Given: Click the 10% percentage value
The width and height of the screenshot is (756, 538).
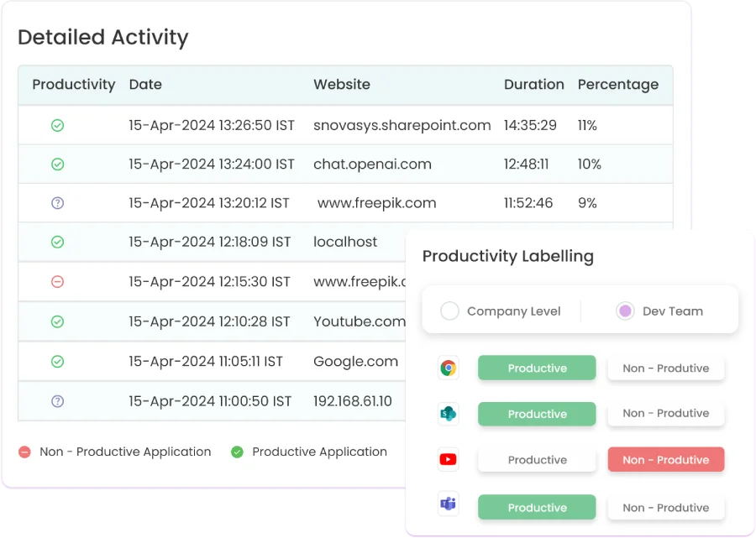Looking at the screenshot, I should [589, 165].
